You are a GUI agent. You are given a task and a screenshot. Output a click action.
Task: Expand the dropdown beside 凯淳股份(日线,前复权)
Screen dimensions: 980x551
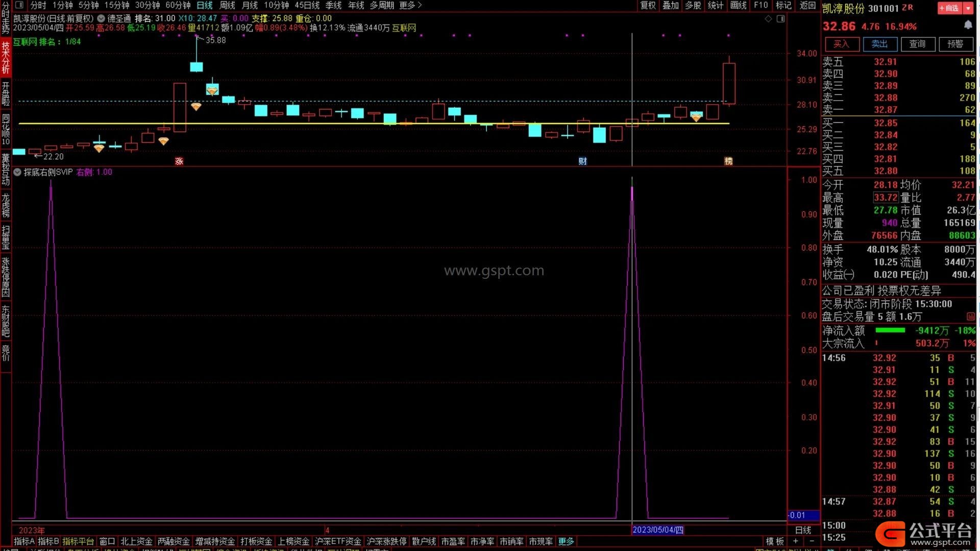[101, 18]
